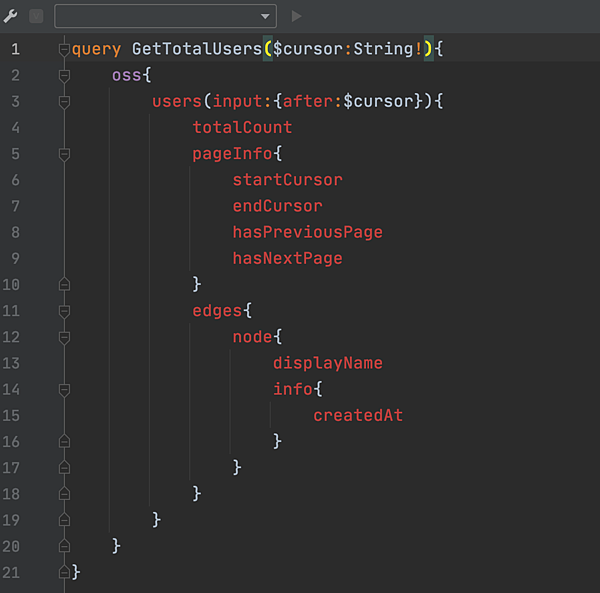Collapse the users block on line 3

pyautogui.click(x=64, y=102)
